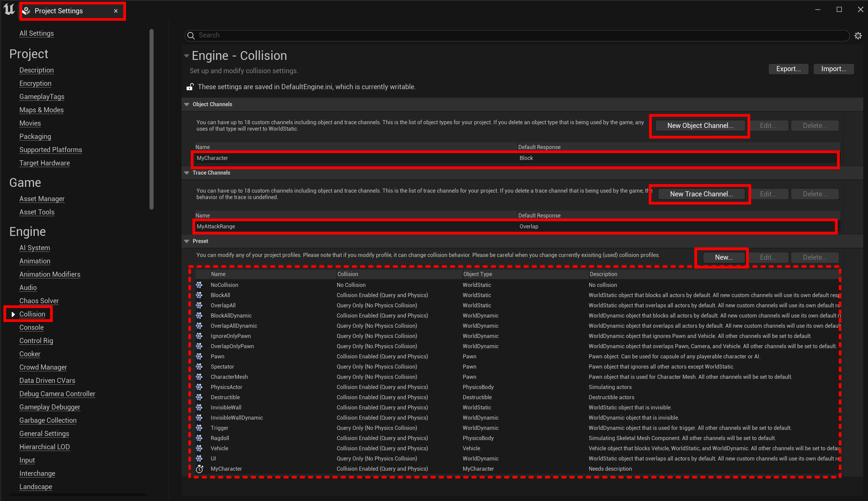Click the Object Type column header

pyautogui.click(x=478, y=274)
